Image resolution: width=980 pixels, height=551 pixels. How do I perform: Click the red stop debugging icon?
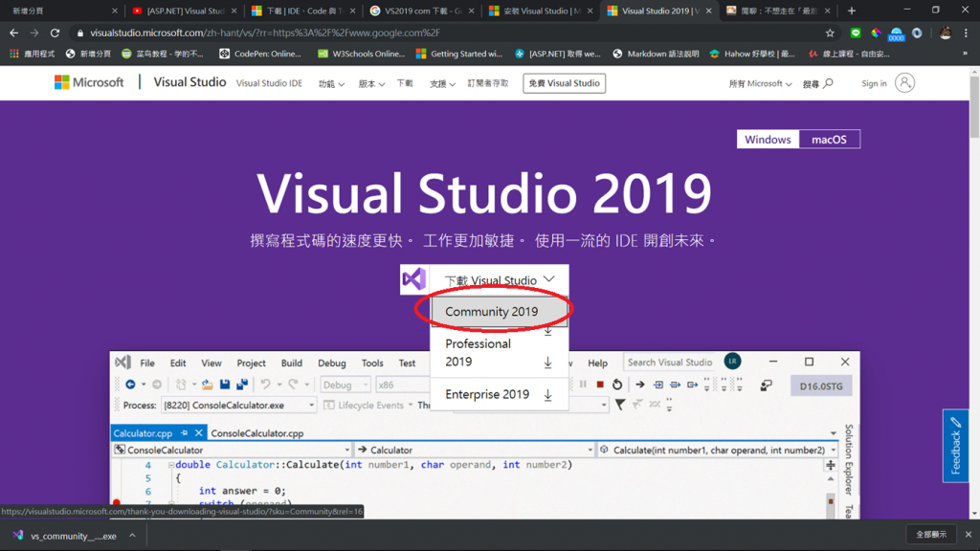(x=600, y=385)
